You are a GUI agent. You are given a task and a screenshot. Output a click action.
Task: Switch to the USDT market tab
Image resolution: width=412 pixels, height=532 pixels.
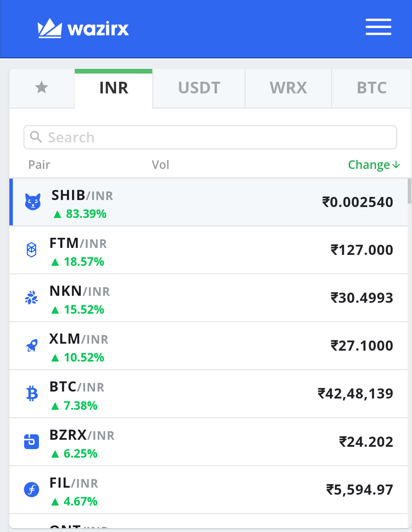(199, 88)
